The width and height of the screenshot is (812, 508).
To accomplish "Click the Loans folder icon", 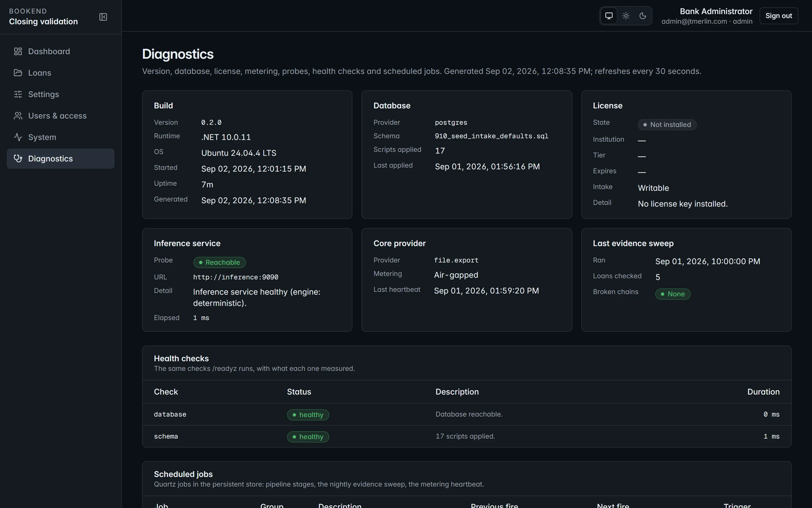I will click(x=18, y=73).
